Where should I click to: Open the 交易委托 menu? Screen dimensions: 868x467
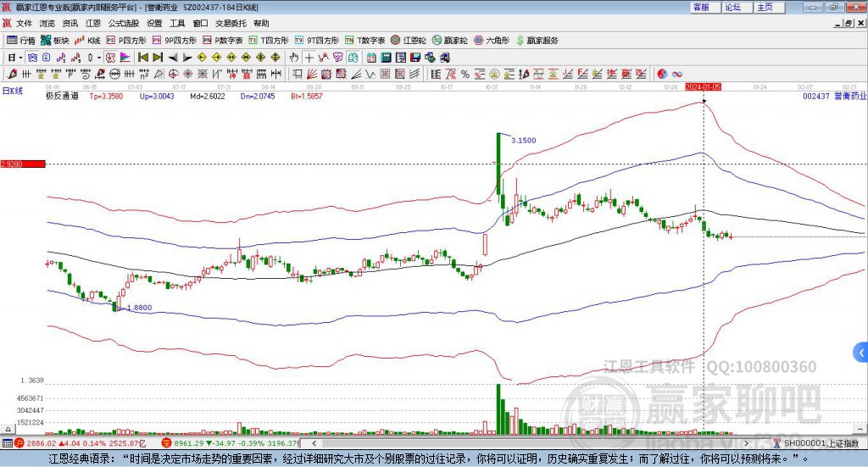pos(231,23)
